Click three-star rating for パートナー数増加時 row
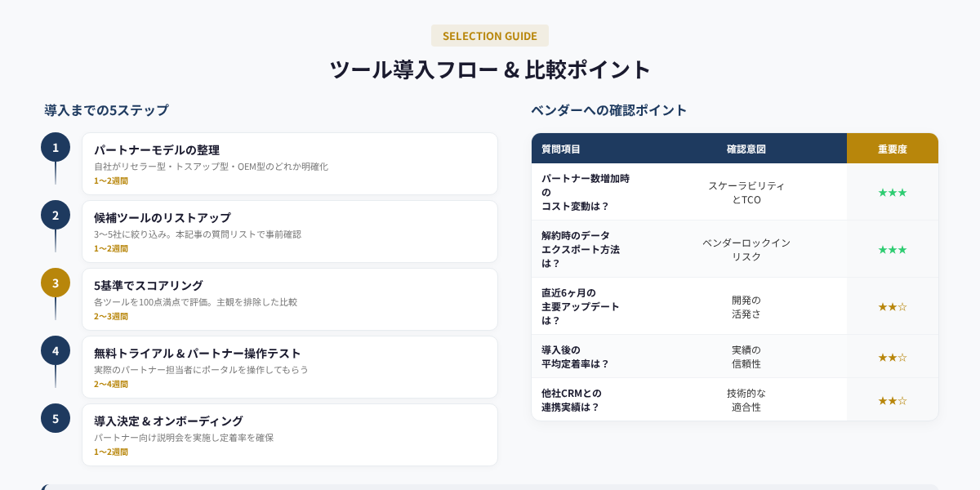 point(892,192)
